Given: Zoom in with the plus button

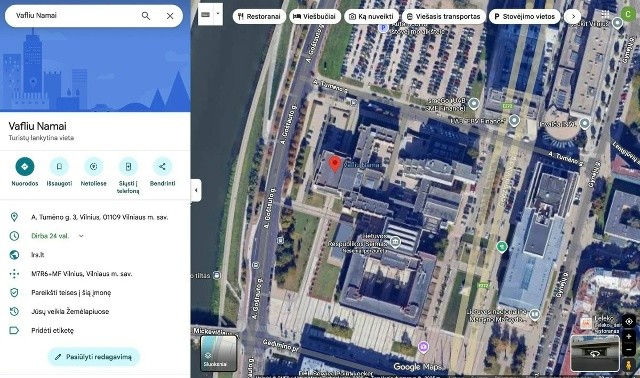Looking at the screenshot, I should coord(629,337).
